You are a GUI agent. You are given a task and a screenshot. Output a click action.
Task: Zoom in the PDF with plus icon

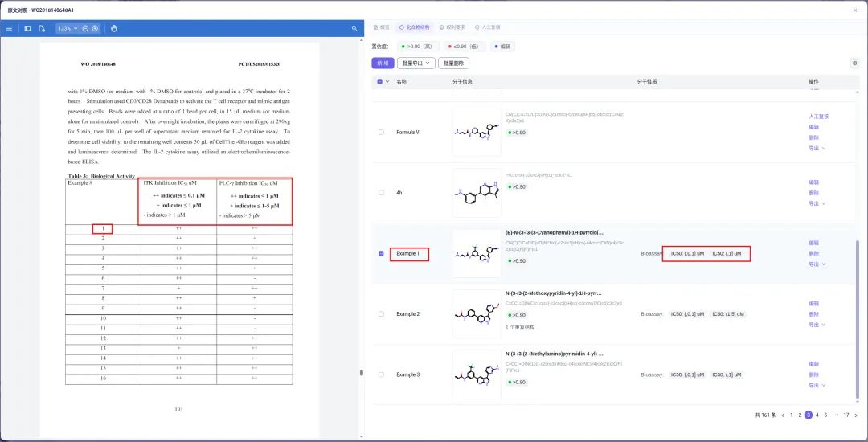[x=95, y=28]
